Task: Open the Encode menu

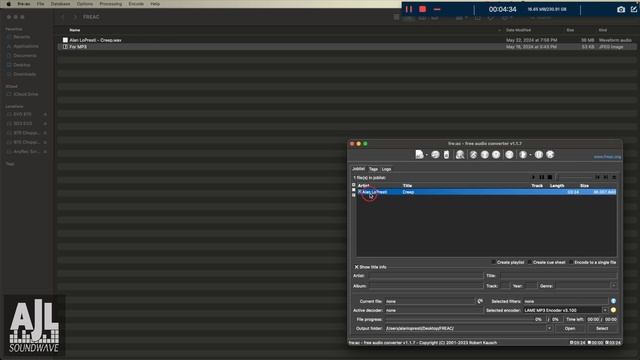Action: (x=136, y=4)
